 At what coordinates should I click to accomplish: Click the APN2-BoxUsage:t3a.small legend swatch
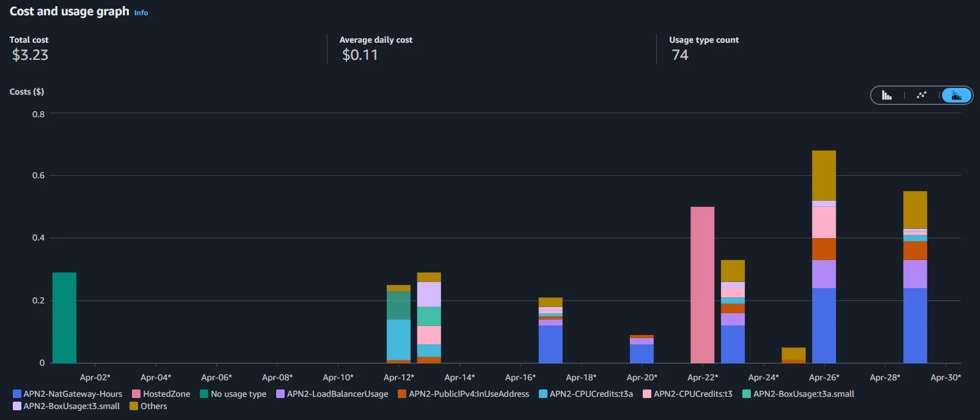point(747,394)
